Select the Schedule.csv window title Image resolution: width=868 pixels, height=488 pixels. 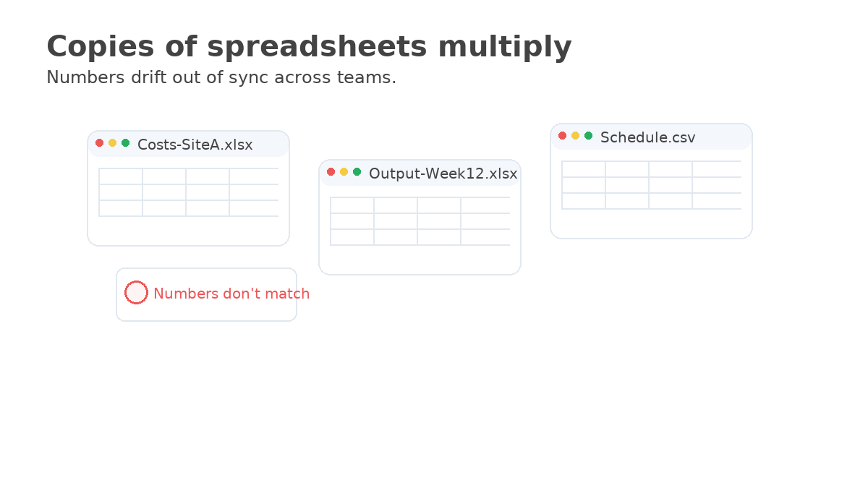click(x=647, y=137)
